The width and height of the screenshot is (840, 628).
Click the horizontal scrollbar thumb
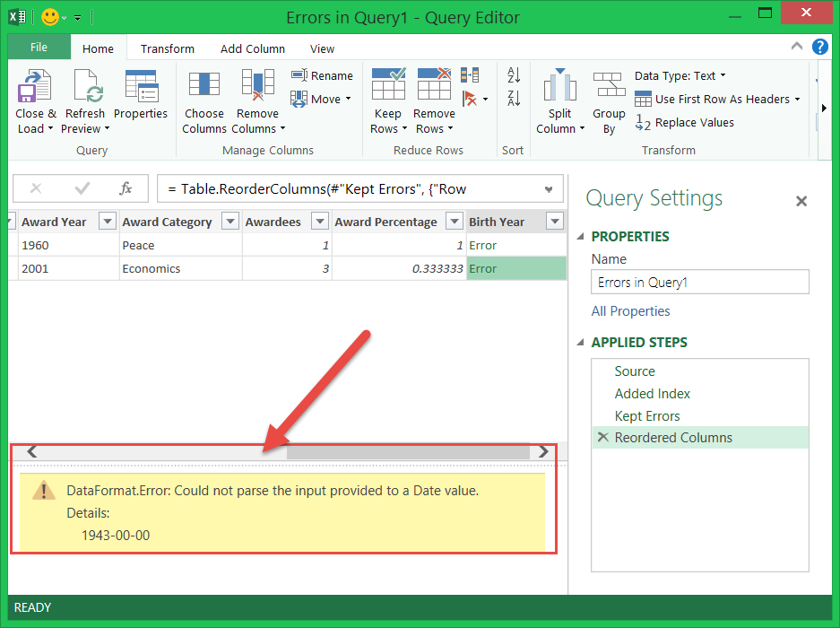[x=407, y=452]
